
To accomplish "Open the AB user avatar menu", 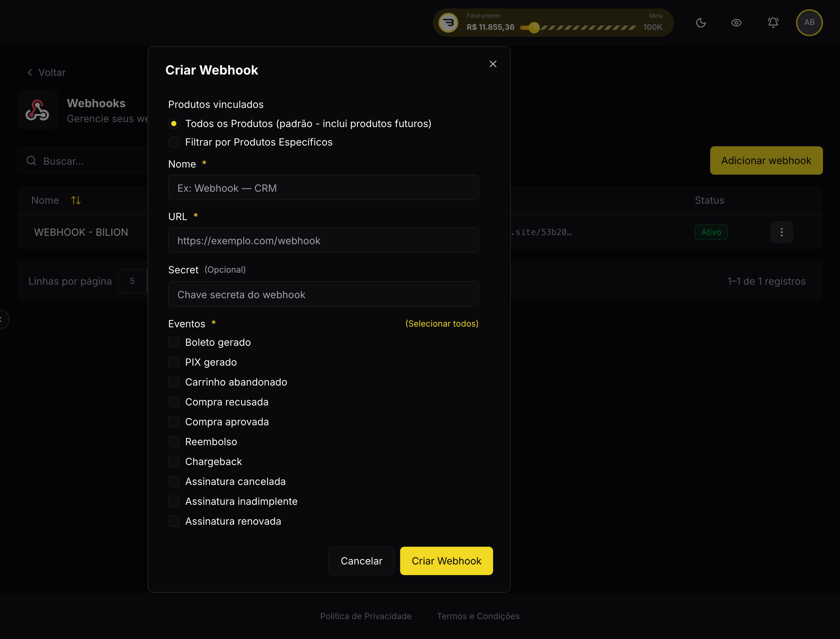I will [809, 22].
